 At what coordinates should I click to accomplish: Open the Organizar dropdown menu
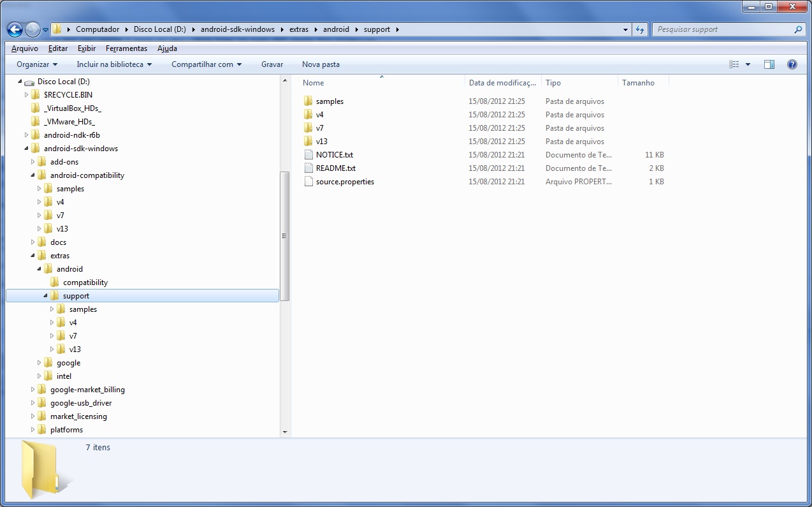37,64
